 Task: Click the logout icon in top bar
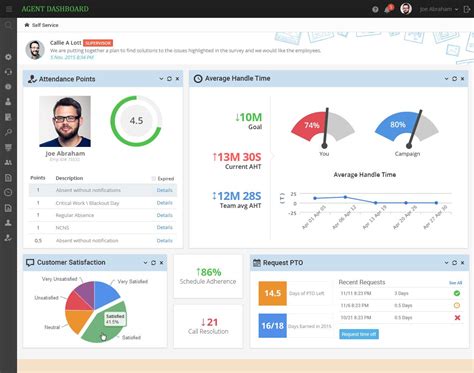(x=467, y=9)
